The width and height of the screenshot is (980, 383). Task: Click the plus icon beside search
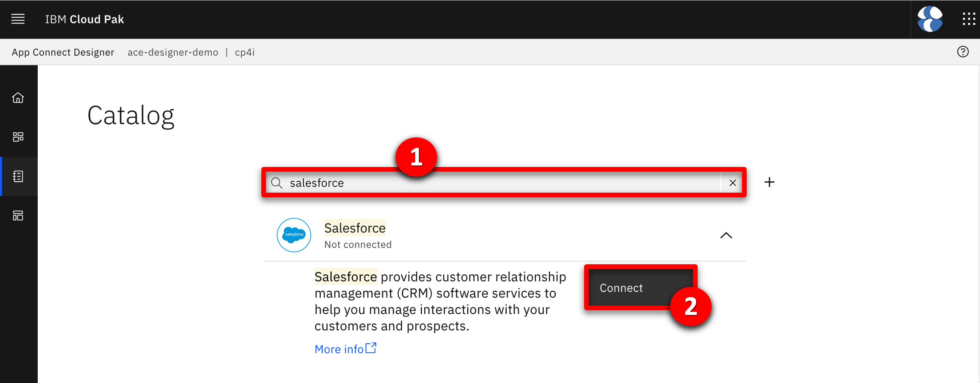(769, 182)
